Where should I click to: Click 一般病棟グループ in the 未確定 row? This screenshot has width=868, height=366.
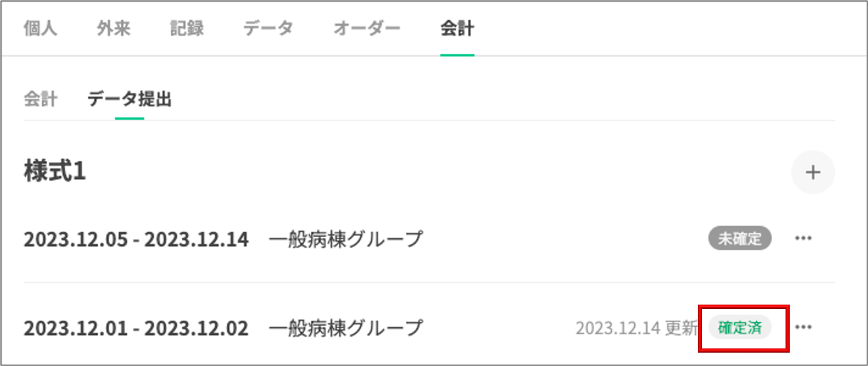pyautogui.click(x=346, y=239)
